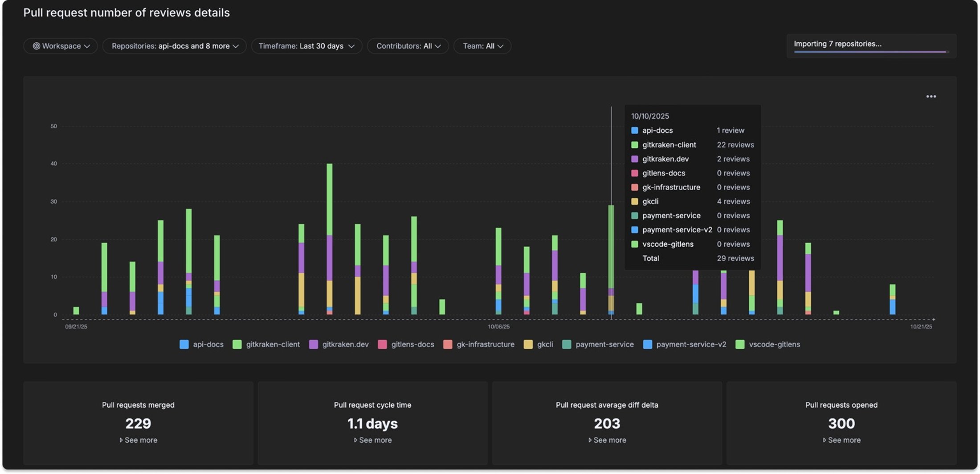See more under Pull request cycle time
Viewport: 980px width, 474px height.
[x=373, y=440]
